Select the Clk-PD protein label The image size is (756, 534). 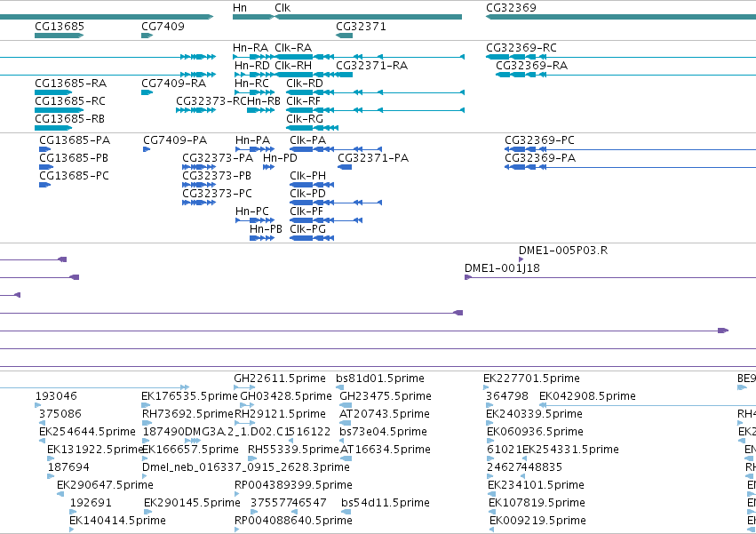tap(307, 194)
